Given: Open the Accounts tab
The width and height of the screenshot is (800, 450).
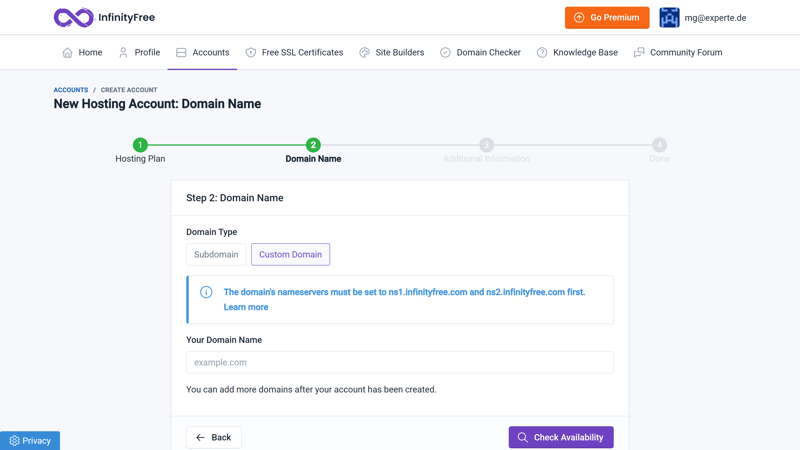Looking at the screenshot, I should click(202, 53).
